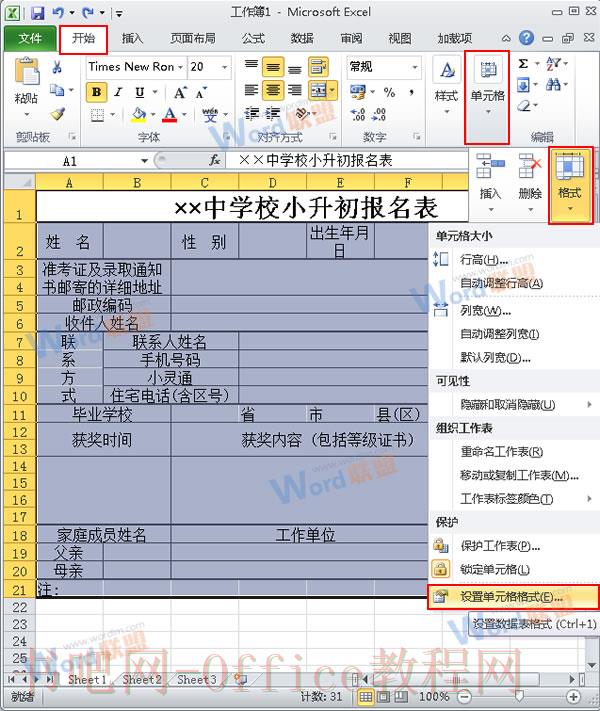Screen dimensions: 600x711
Task: Switch to Page Layout view in status bar
Action: (384, 696)
